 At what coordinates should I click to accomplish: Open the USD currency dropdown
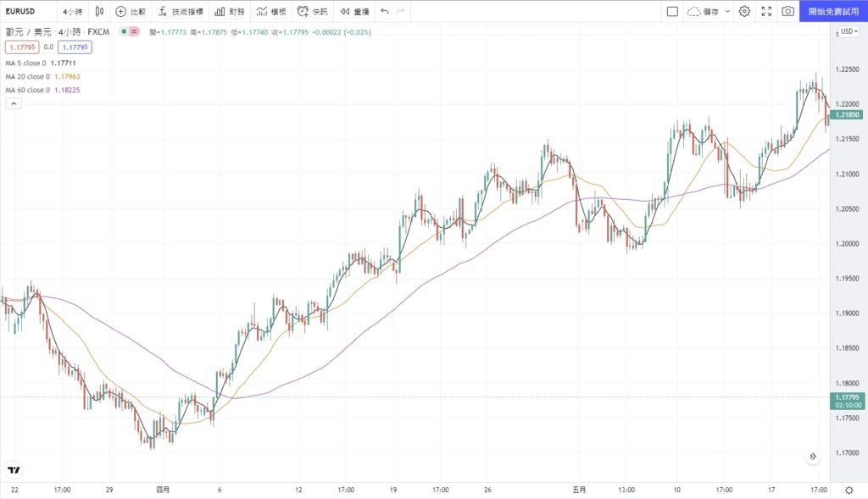pos(849,31)
